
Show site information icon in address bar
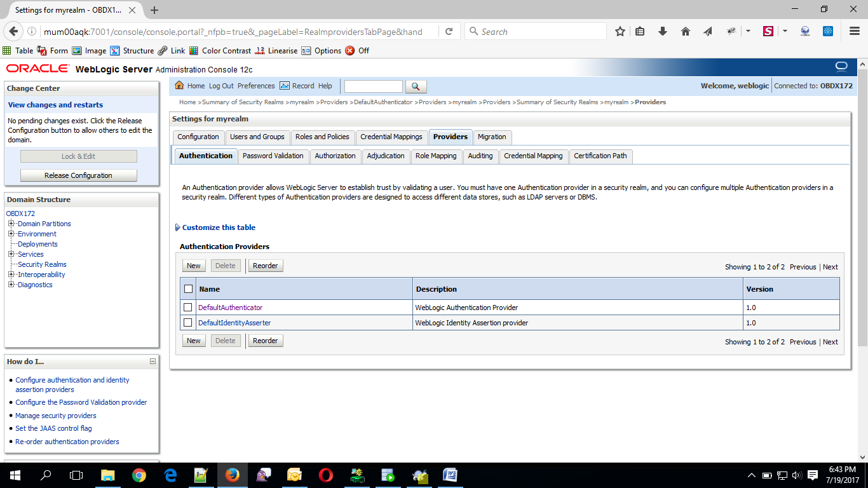coord(32,31)
